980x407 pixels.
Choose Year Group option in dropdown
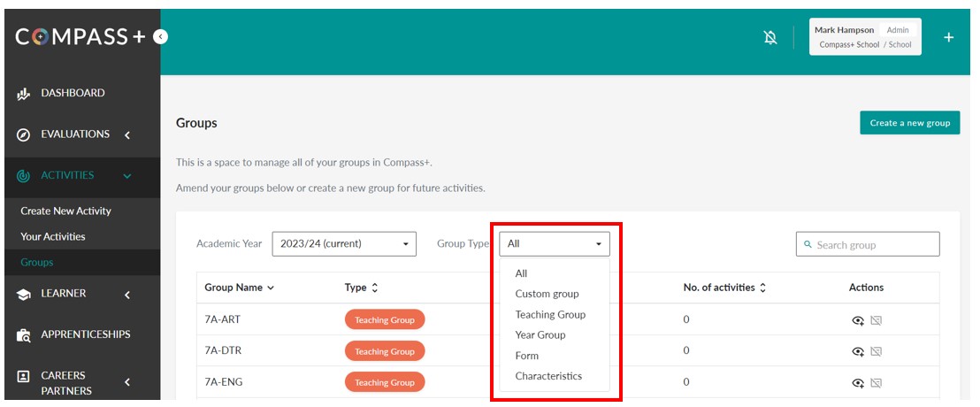coord(540,334)
